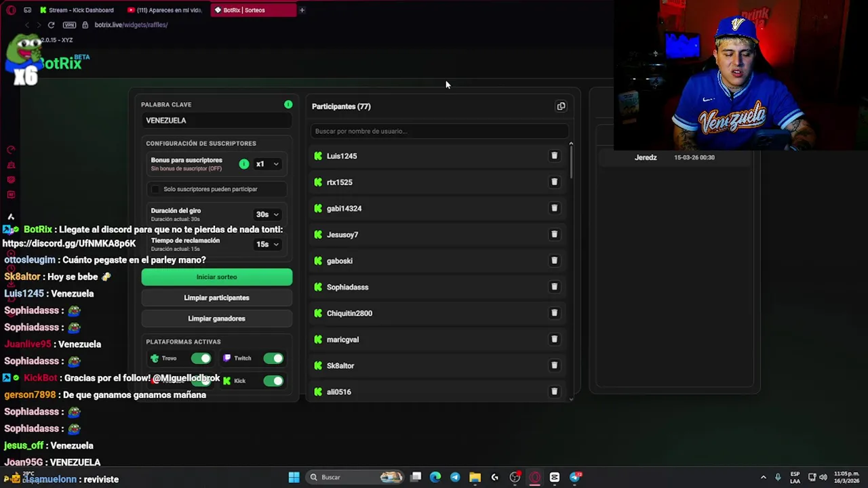This screenshot has width=868, height=488.
Task: Toggle the Twitch platform switch
Action: [273, 358]
